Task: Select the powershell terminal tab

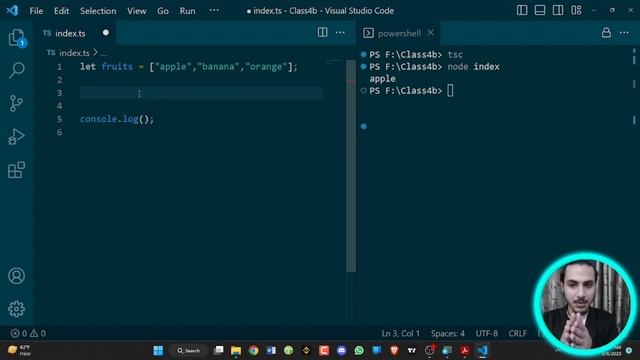Action: [x=399, y=33]
